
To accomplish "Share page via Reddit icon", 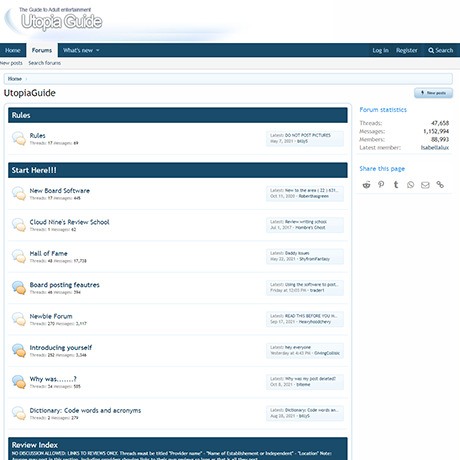I will pos(366,185).
